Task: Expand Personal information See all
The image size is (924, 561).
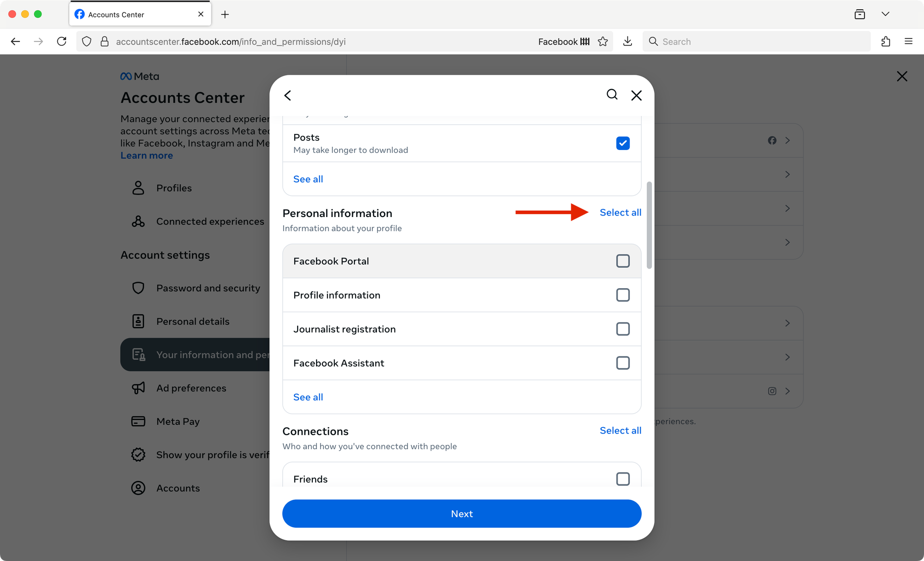Action: [x=308, y=397]
